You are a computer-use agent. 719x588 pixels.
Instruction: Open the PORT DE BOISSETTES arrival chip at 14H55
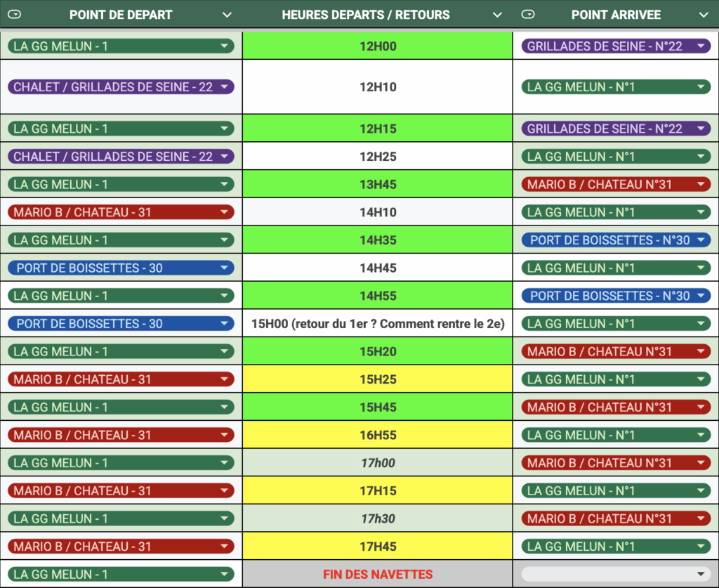(x=616, y=296)
